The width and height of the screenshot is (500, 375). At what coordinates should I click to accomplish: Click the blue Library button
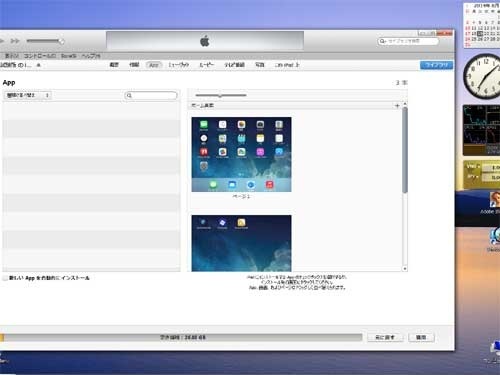pyautogui.click(x=436, y=65)
